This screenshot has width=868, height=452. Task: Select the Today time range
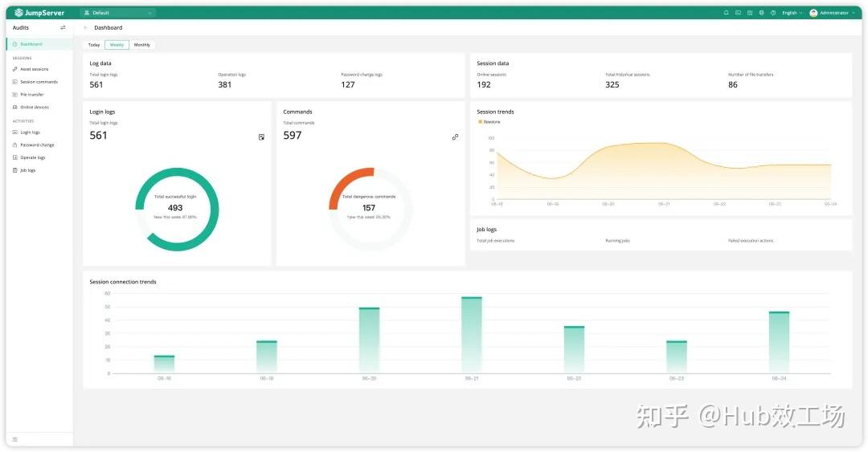click(x=94, y=45)
